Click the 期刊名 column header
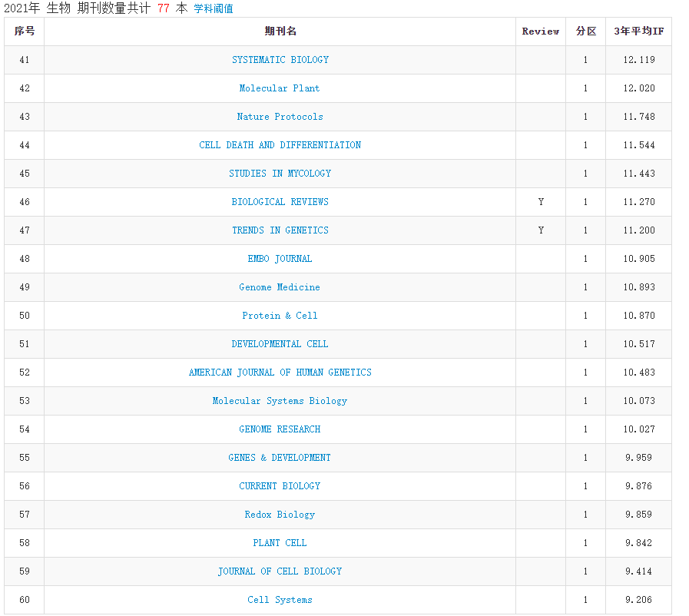The height and width of the screenshot is (616, 689). click(x=280, y=31)
